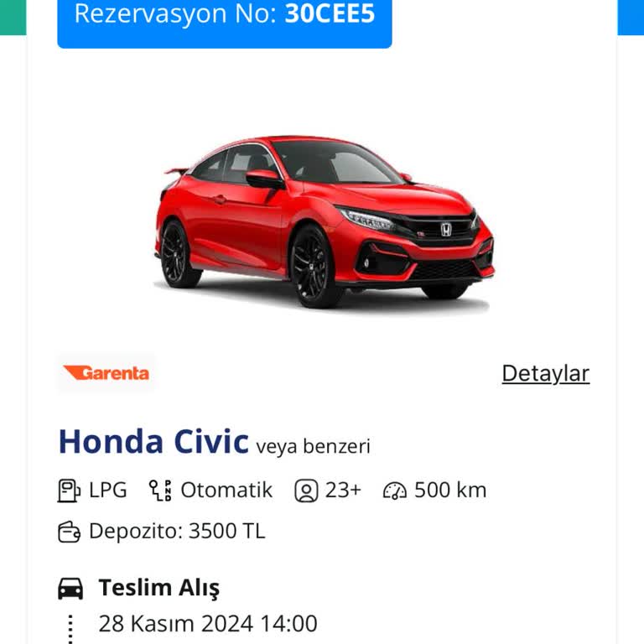The image size is (644, 644).
Task: Click the red Honda Civic car image
Action: pyautogui.click(x=325, y=221)
